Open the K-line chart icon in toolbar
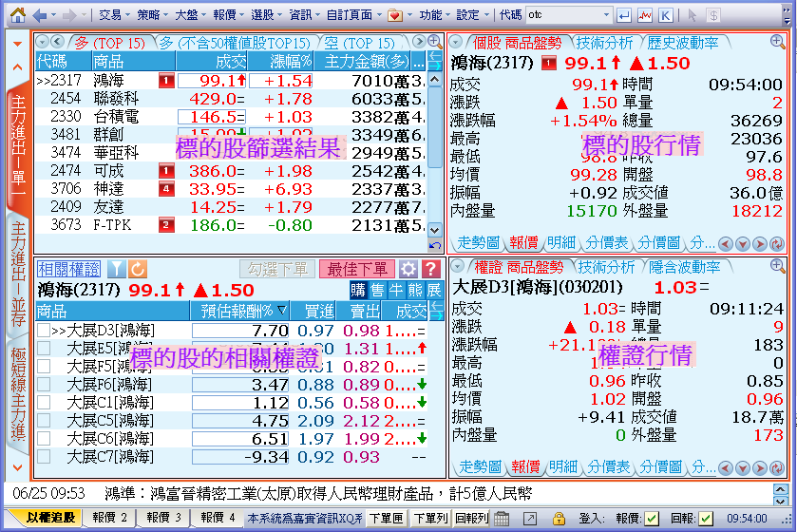The height and width of the screenshot is (532, 797). [x=665, y=15]
